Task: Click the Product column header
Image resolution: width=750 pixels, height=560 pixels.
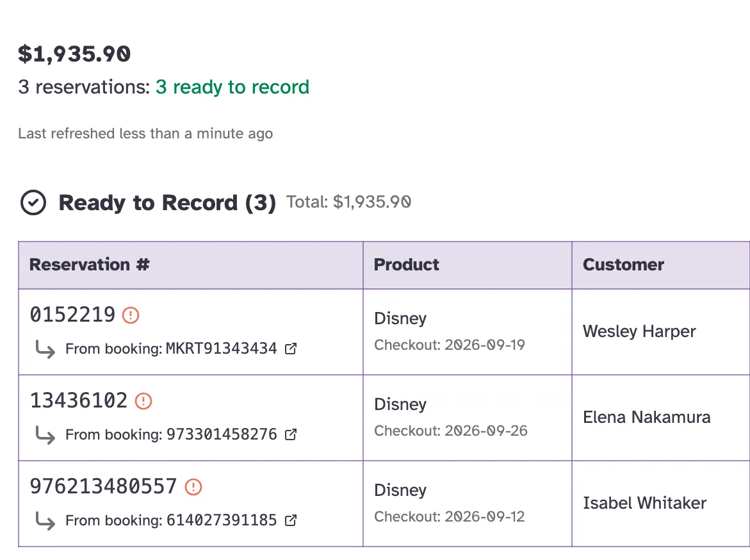Action: click(x=468, y=265)
